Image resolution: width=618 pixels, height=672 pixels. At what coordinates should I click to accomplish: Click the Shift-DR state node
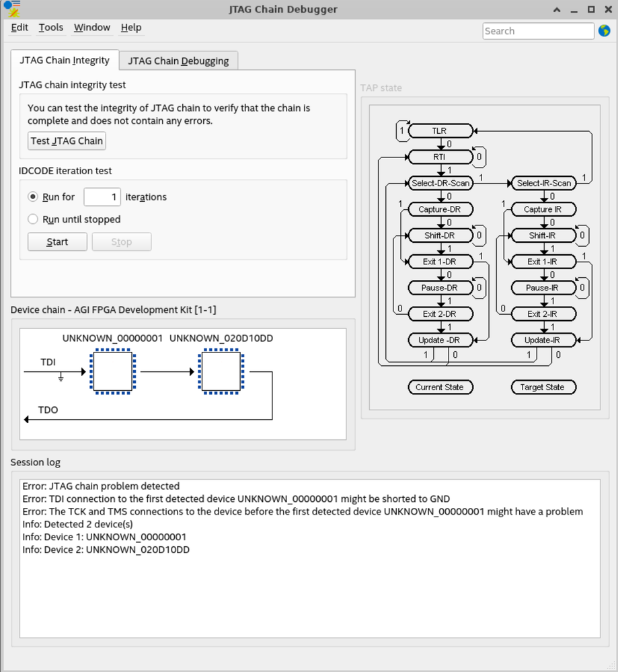click(440, 235)
